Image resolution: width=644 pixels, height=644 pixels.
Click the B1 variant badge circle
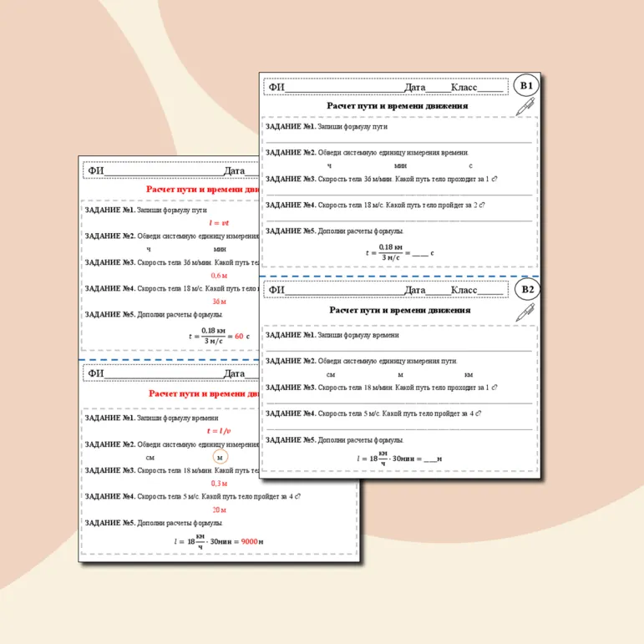click(x=526, y=85)
